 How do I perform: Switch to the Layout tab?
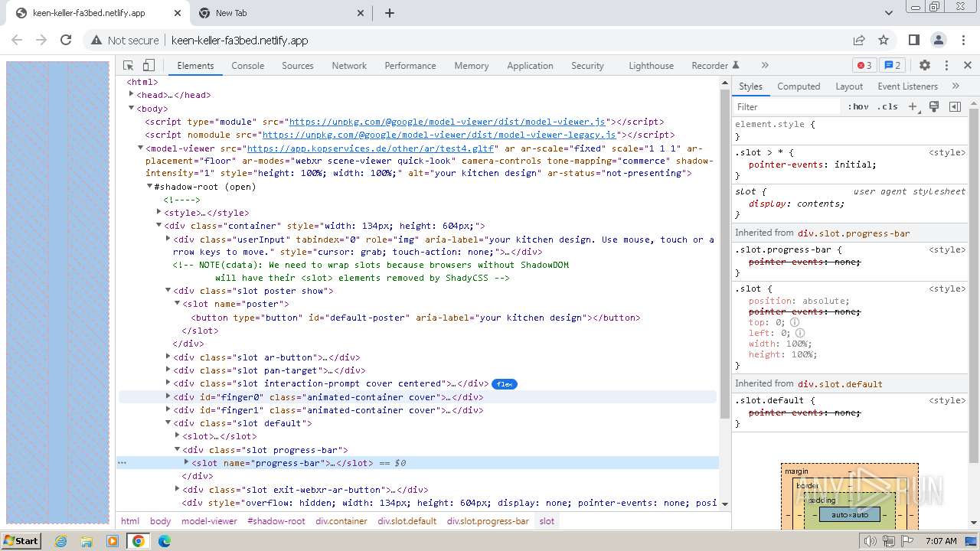tap(849, 86)
